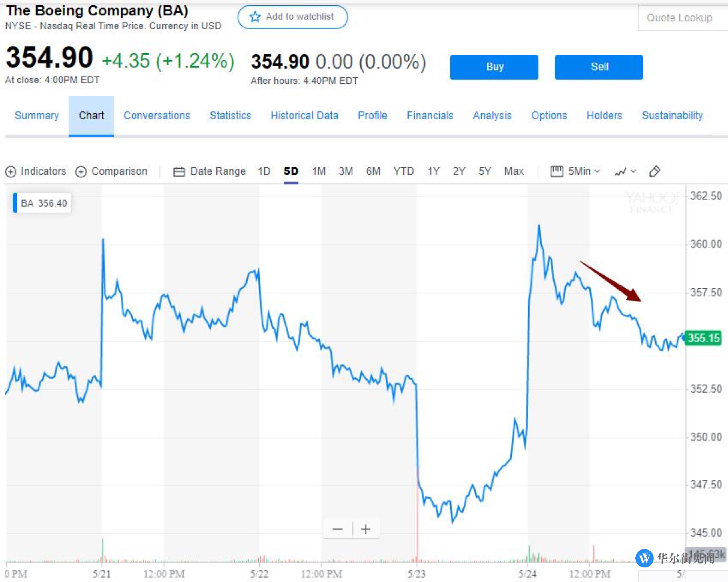
Task: Click the candle interval icon
Action: pyautogui.click(x=557, y=171)
